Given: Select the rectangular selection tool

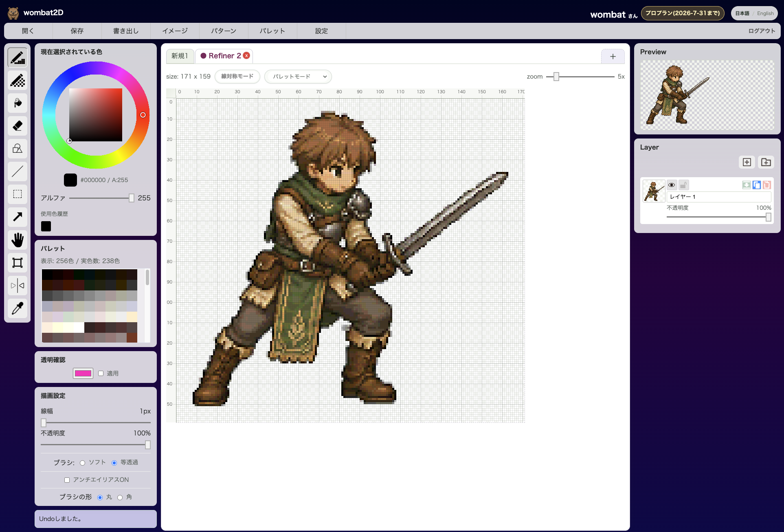Looking at the screenshot, I should [18, 194].
